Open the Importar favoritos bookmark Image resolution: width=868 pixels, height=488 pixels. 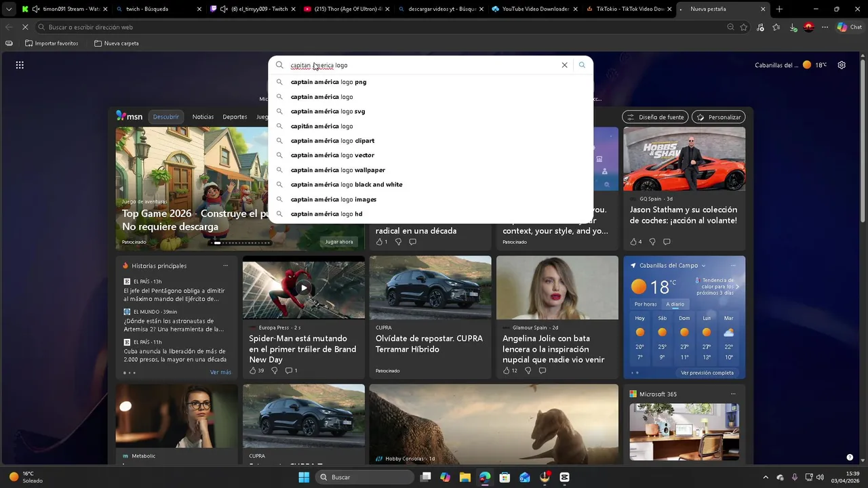pyautogui.click(x=52, y=43)
